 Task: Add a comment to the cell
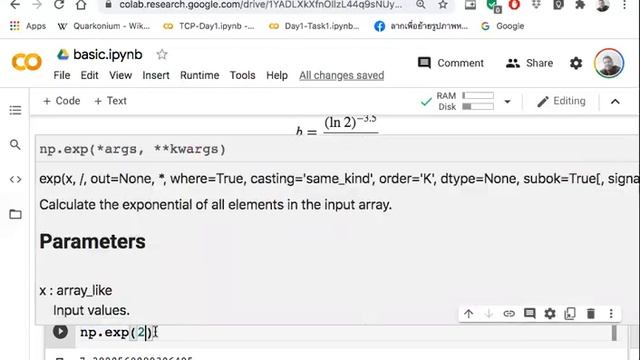(529, 313)
